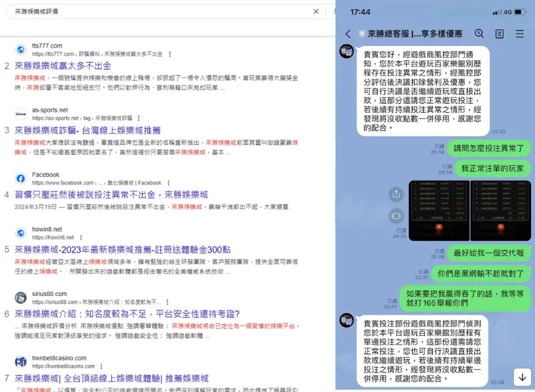Click the https://howin8.net URL breadcrumb
Image resolution: width=535 pixels, height=392 pixels.
pyautogui.click(x=53, y=237)
